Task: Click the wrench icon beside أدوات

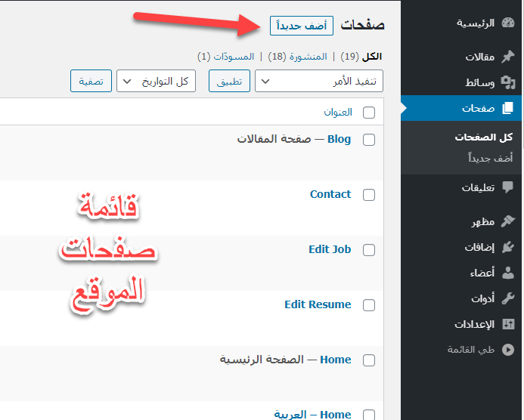Action: coord(508,298)
